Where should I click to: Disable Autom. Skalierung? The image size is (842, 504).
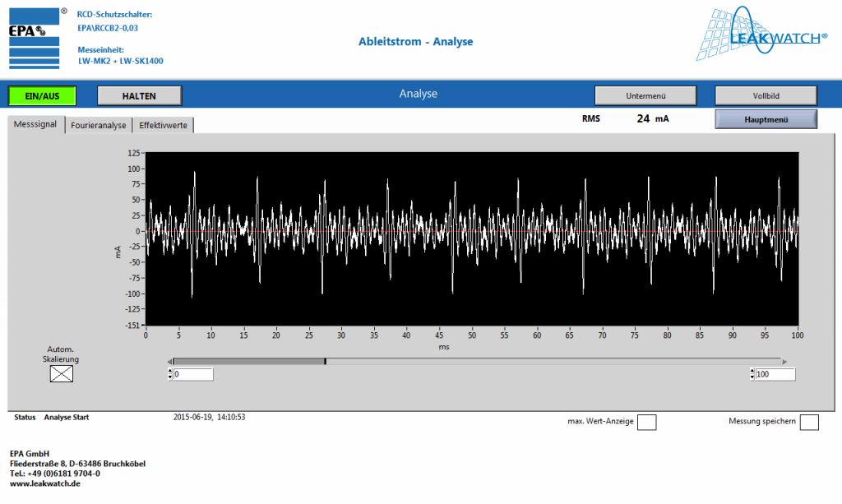pyautogui.click(x=61, y=373)
